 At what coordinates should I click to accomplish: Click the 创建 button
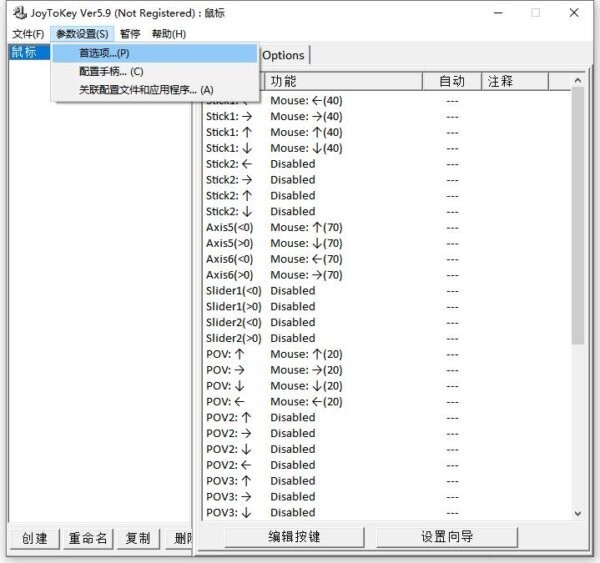pyautogui.click(x=34, y=539)
